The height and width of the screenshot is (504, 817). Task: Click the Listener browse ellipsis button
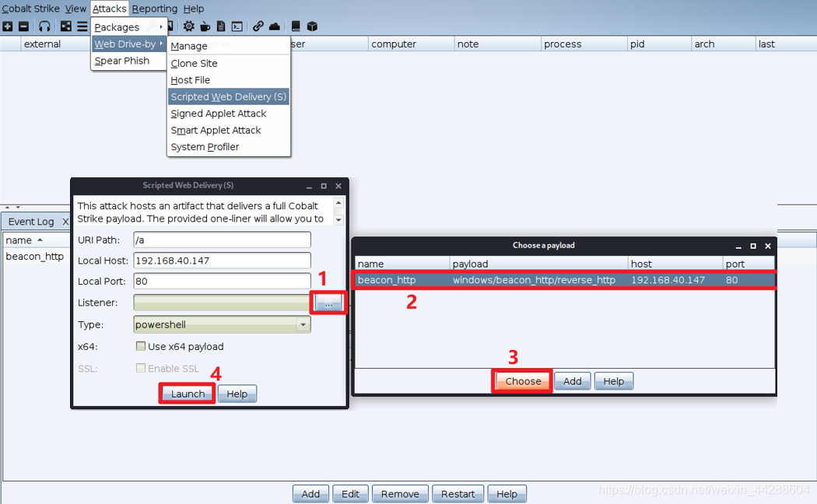[328, 303]
